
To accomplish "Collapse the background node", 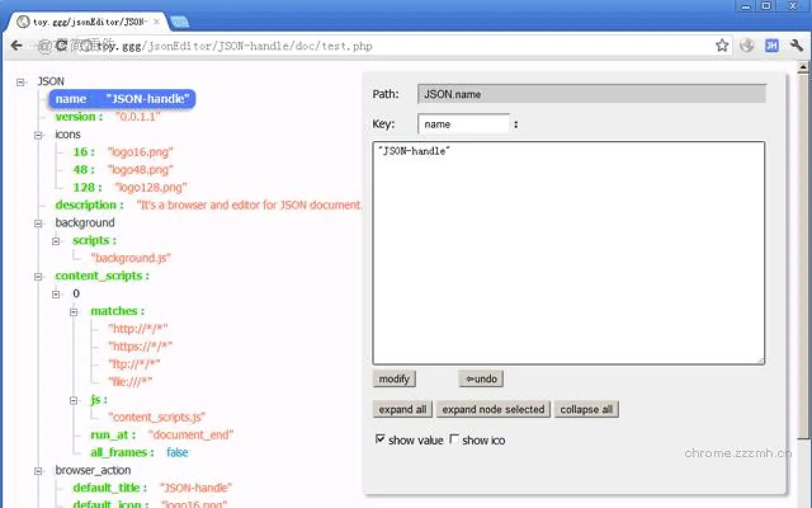I will [x=37, y=222].
